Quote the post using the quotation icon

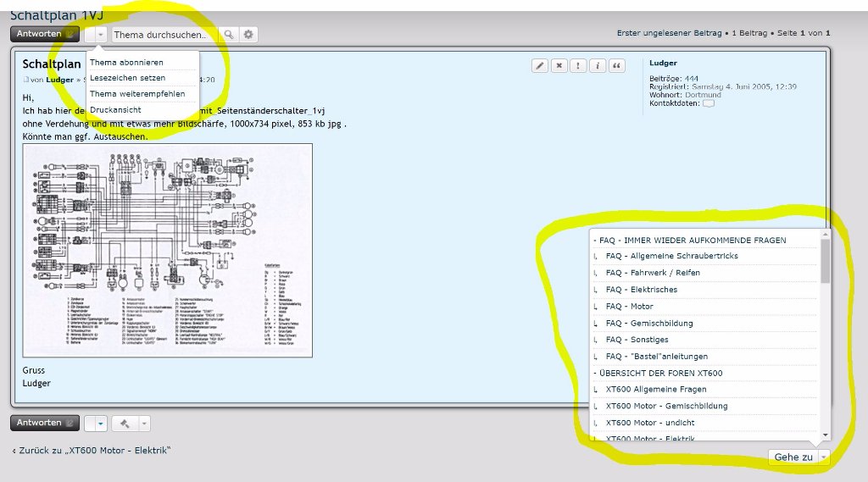[617, 66]
